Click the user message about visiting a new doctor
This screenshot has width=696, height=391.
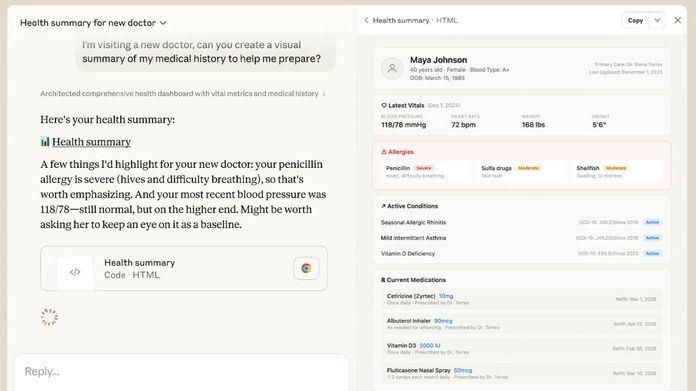[206, 52]
